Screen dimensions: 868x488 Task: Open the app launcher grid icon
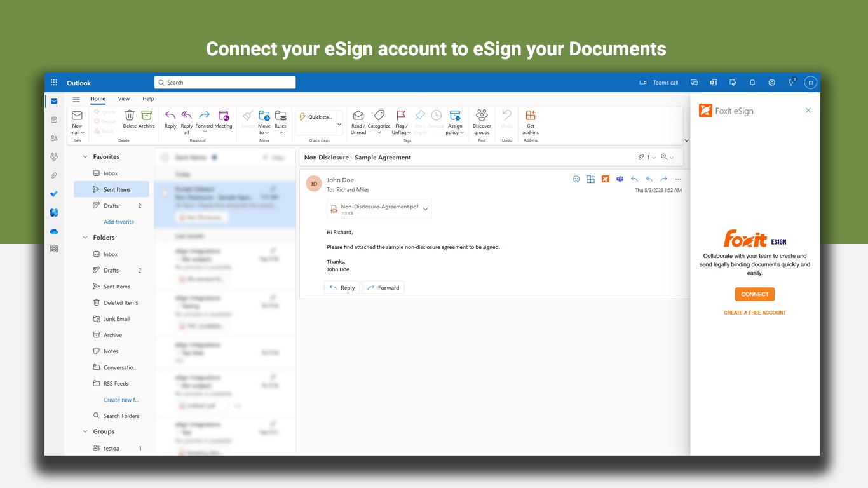point(54,83)
